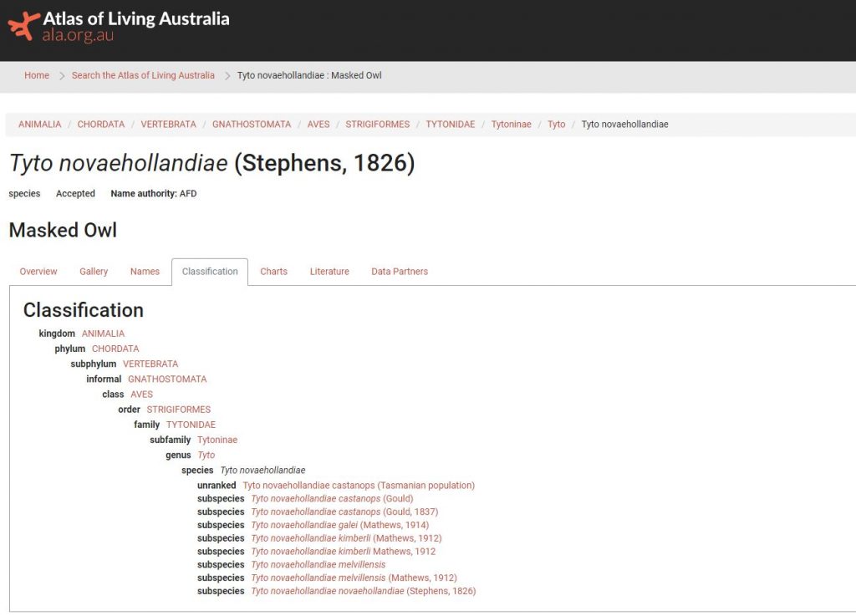The image size is (856, 616).
Task: Switch to the Overview tab
Action: 38,272
